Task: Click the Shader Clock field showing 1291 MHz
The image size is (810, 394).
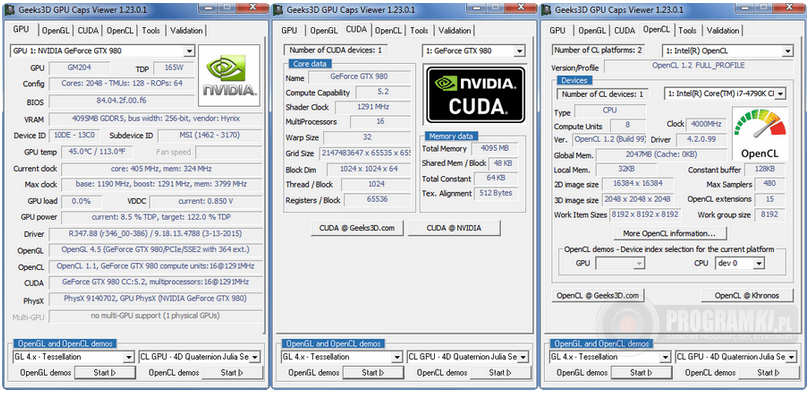Action: pos(373,107)
